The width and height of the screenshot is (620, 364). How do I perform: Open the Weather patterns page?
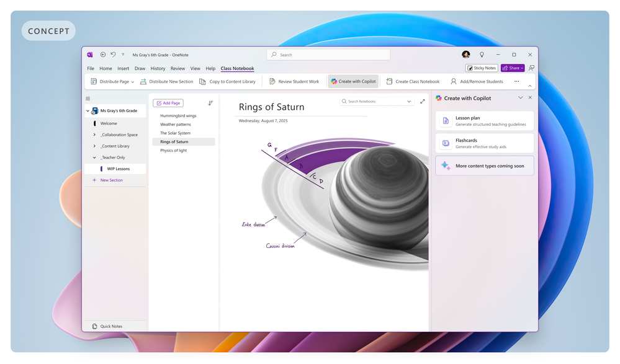pyautogui.click(x=175, y=125)
